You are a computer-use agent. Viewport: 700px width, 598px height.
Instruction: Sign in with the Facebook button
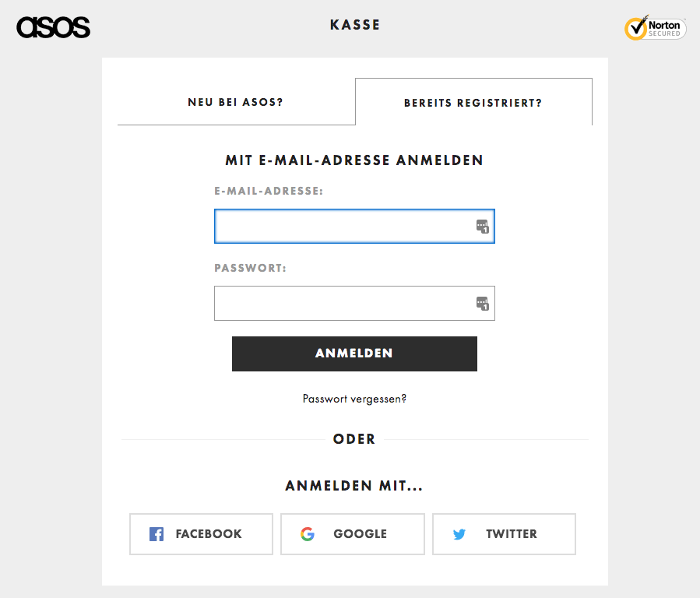[x=202, y=533]
